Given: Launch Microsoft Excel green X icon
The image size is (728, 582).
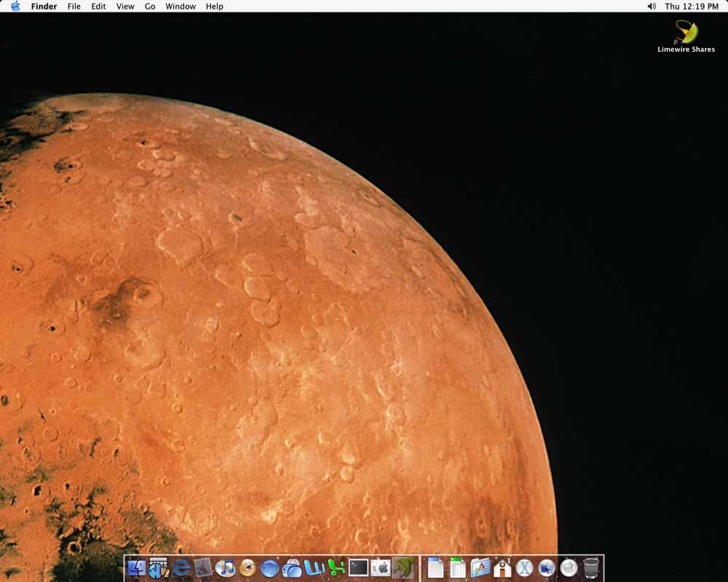Looking at the screenshot, I should pyautogui.click(x=336, y=568).
